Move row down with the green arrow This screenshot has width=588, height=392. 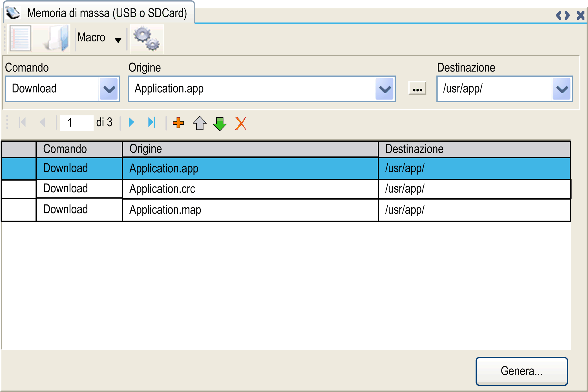pyautogui.click(x=220, y=123)
